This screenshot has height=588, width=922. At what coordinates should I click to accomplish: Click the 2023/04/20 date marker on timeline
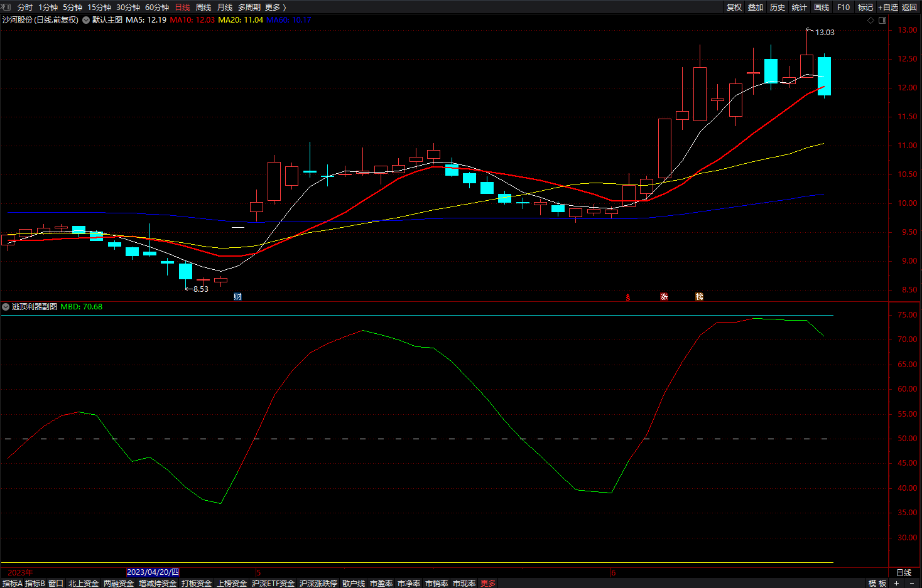point(153,572)
